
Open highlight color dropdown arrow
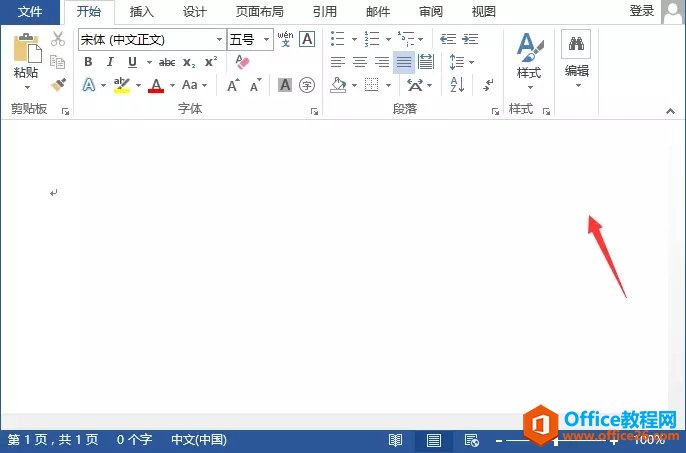tap(138, 85)
